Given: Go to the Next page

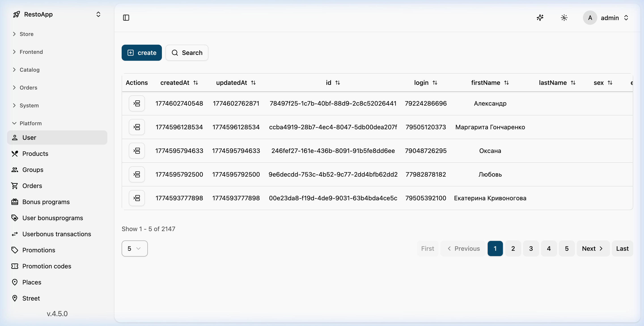Looking at the screenshot, I should click(x=593, y=248).
